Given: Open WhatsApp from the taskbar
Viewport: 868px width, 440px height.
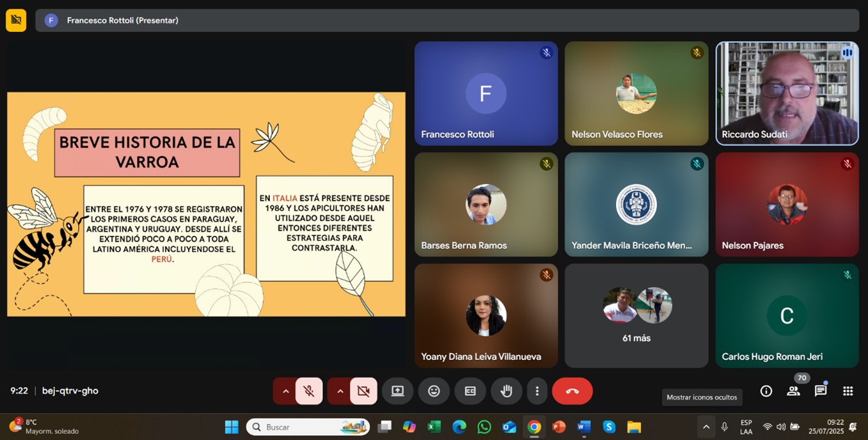Looking at the screenshot, I should tap(484, 427).
